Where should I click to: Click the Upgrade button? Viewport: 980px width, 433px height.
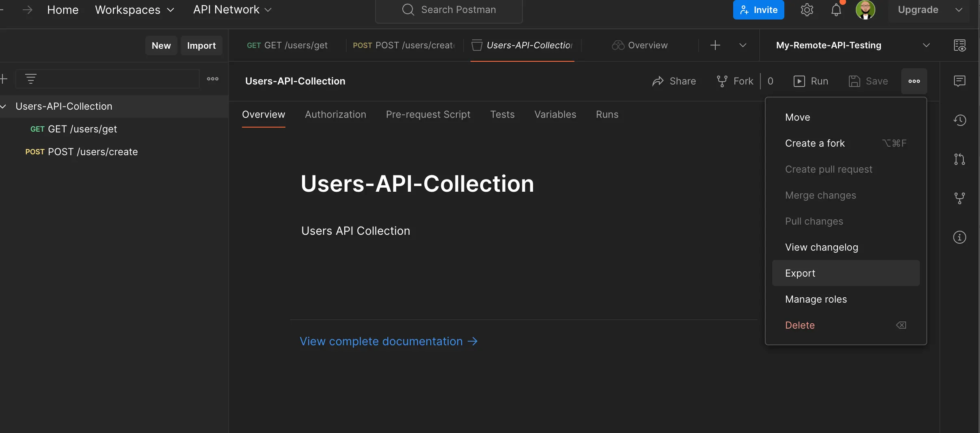click(918, 10)
